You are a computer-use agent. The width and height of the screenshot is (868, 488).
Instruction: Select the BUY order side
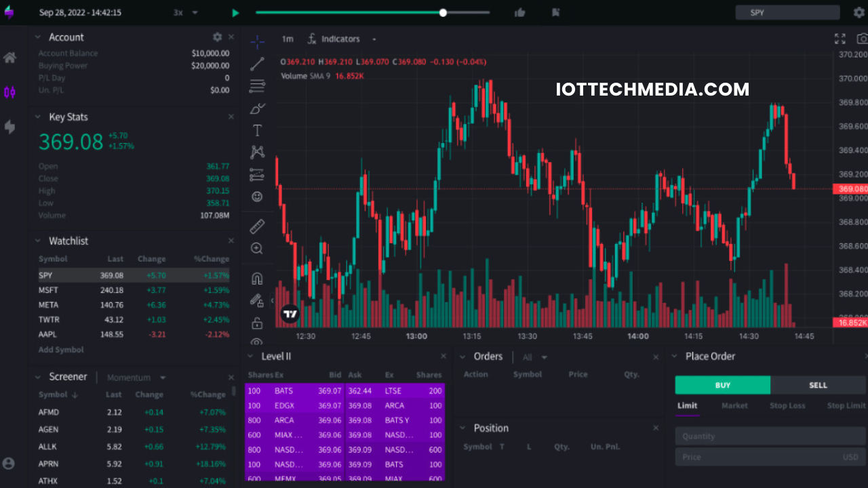click(723, 385)
